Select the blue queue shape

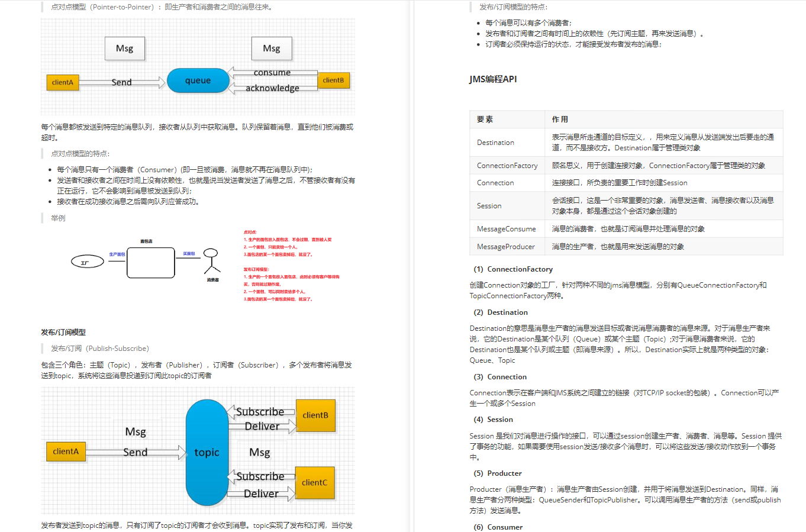[x=198, y=79]
